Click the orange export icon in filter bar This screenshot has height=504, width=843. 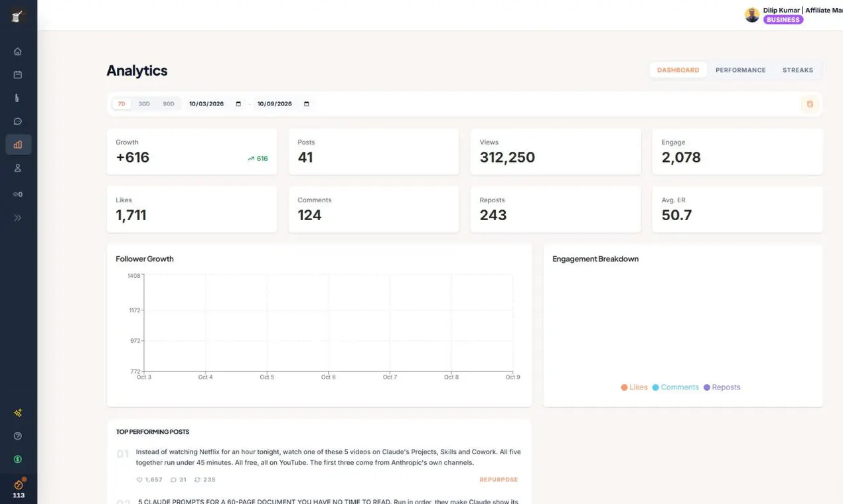[810, 104]
